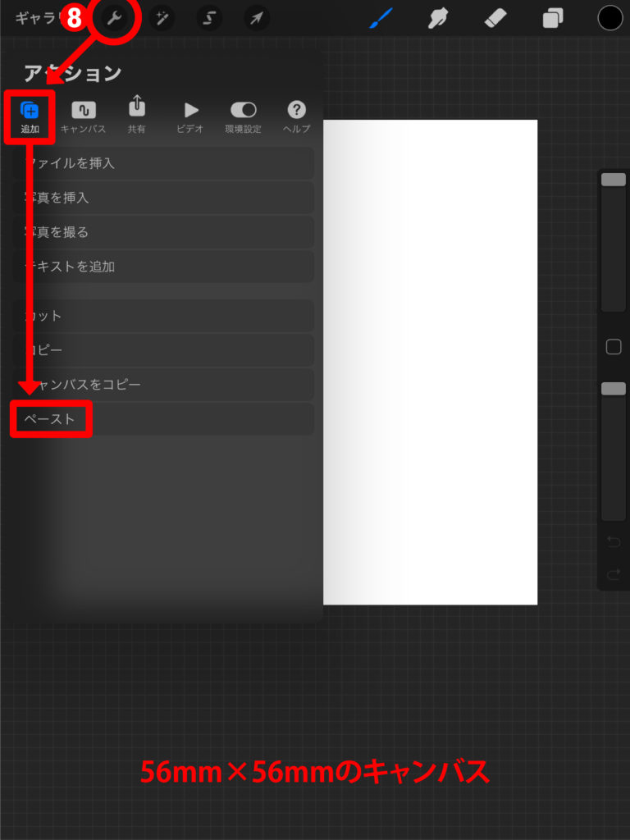
Task: Open the ビデオ tab
Action: 190,116
